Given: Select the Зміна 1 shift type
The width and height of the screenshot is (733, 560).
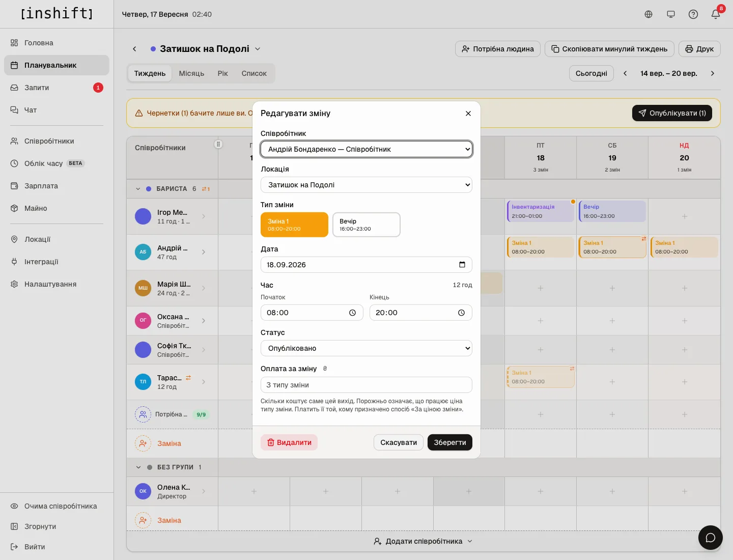Looking at the screenshot, I should 294,225.
